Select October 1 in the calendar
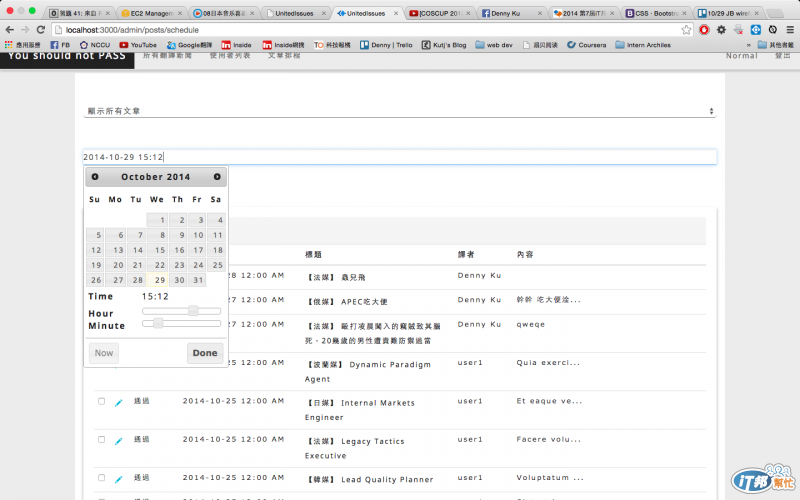This screenshot has width=800, height=500. click(x=157, y=220)
